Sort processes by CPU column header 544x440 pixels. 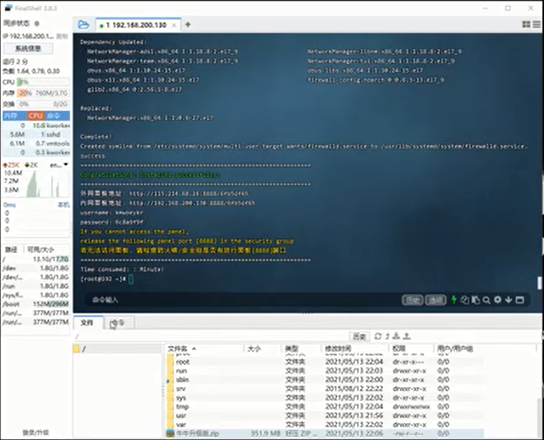click(x=36, y=116)
